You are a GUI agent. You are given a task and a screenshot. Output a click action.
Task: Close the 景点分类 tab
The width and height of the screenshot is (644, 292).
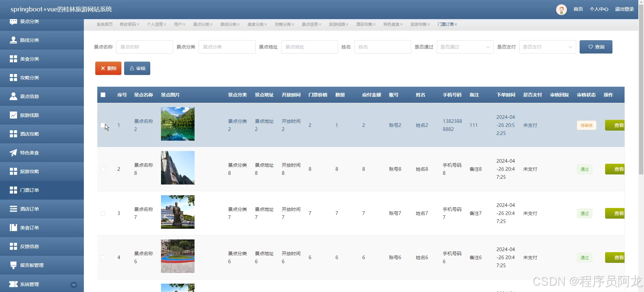(x=211, y=24)
